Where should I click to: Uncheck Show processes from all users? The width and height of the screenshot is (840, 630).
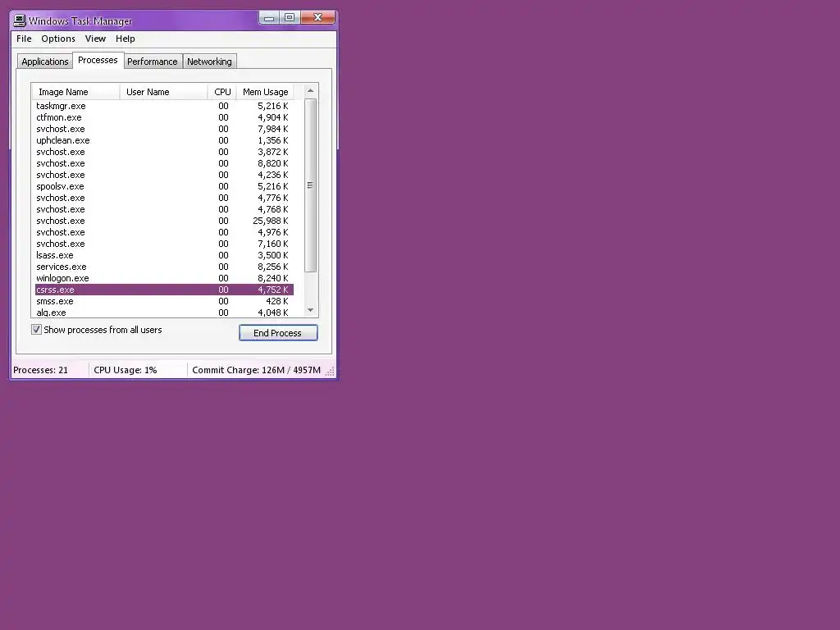(36, 330)
